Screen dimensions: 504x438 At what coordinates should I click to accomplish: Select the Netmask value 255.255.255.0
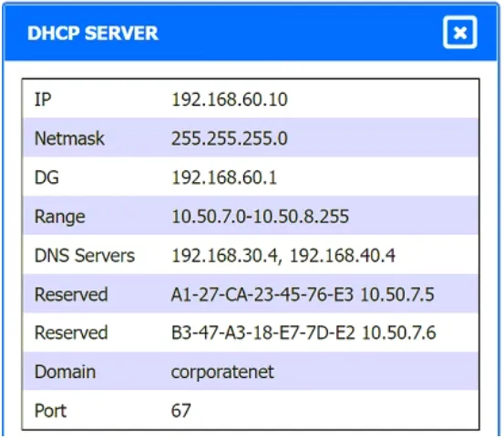coord(230,138)
